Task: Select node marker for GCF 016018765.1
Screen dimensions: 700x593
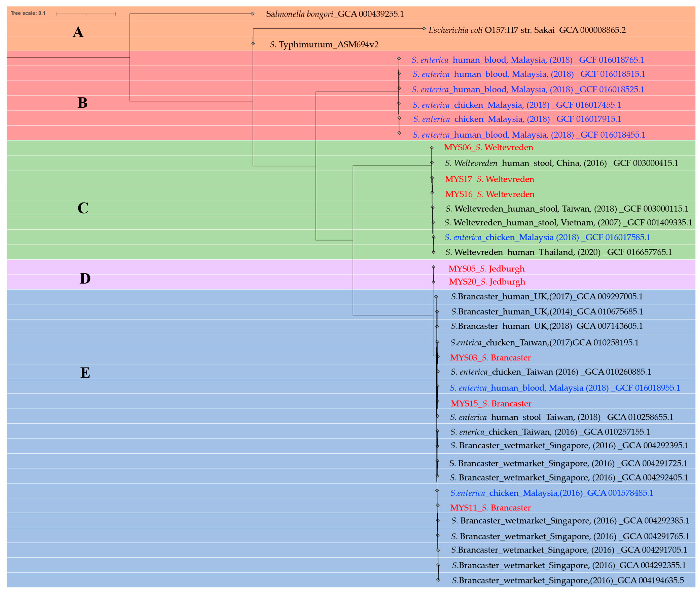Action: pyautogui.click(x=399, y=59)
